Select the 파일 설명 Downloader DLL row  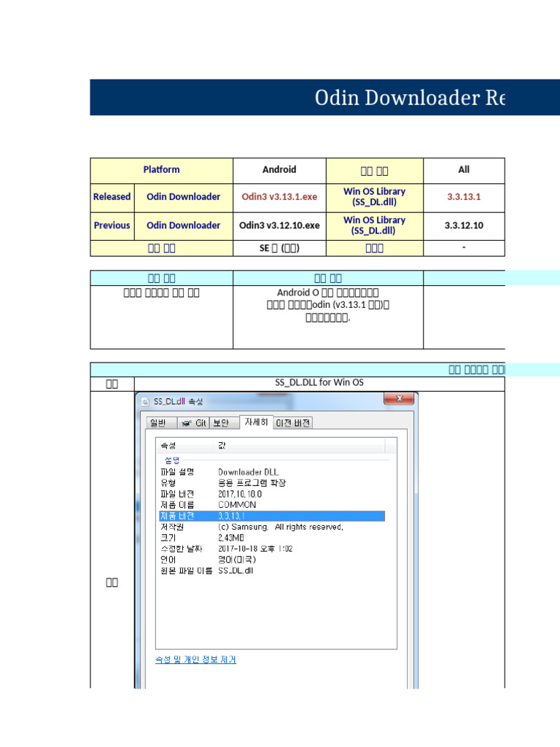(272, 472)
